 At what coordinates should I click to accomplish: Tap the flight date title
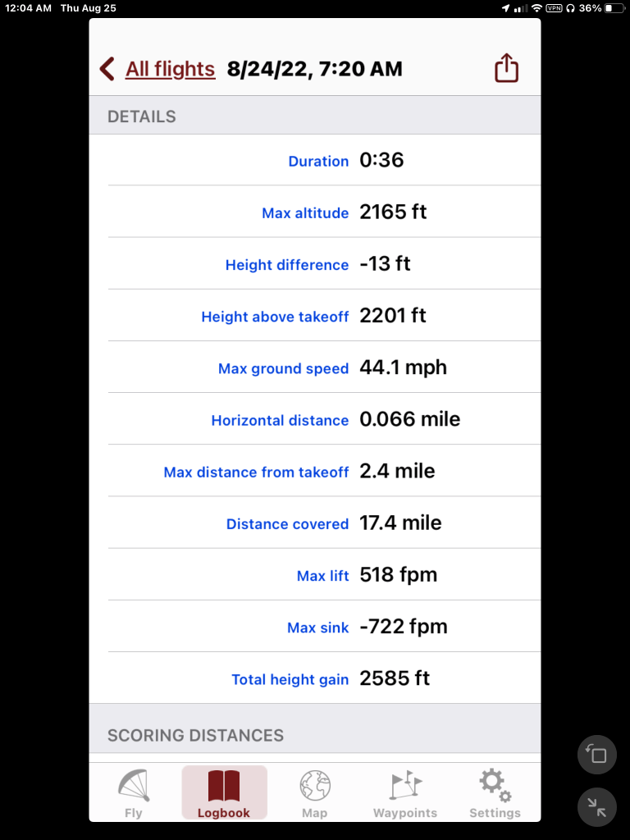[x=315, y=69]
